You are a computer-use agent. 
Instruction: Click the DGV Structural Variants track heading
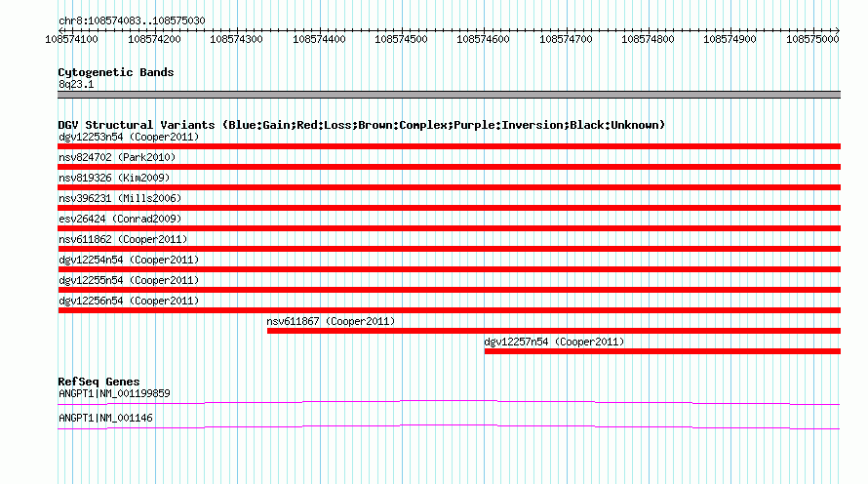coord(362,125)
